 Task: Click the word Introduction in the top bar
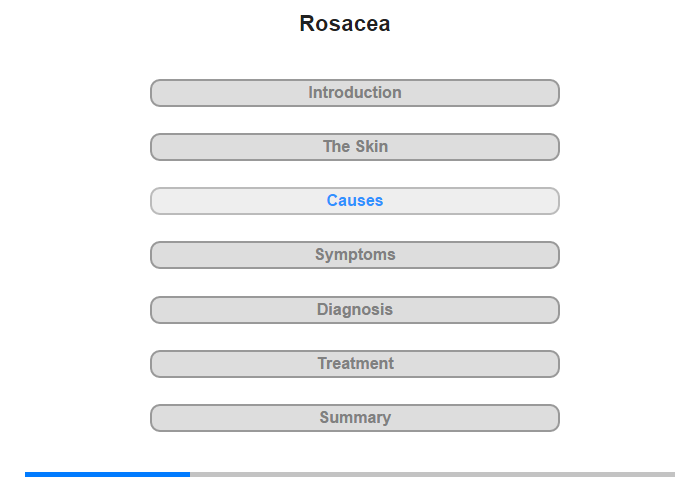tap(355, 93)
